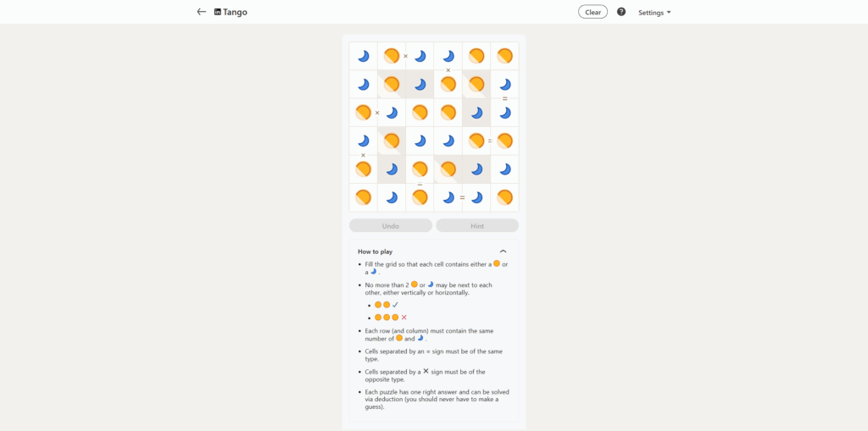Click the sun in the top-right grid cell
Screen dimensions: 868x431
click(504, 56)
